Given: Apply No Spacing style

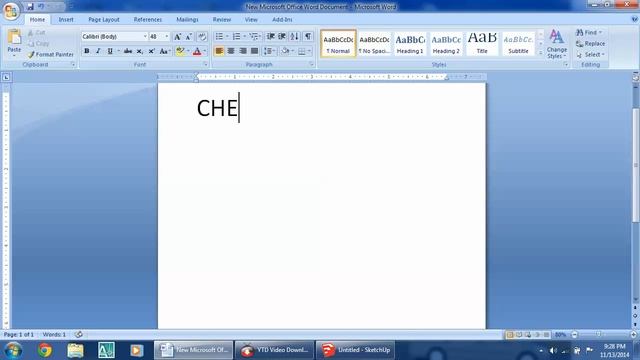Looking at the screenshot, I should click(x=374, y=43).
